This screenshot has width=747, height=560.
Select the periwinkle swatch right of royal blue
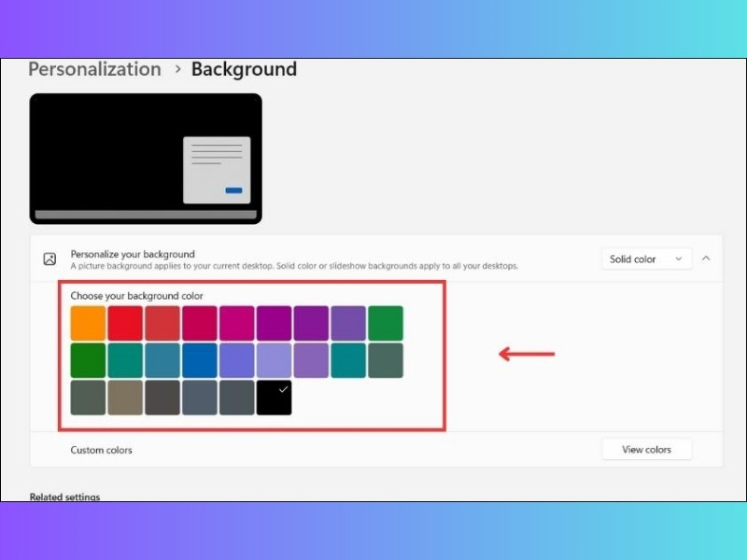237,360
